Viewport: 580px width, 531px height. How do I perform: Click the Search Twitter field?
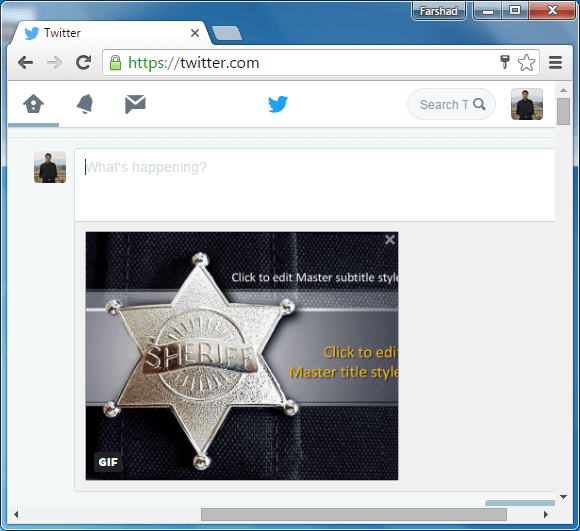(x=451, y=104)
